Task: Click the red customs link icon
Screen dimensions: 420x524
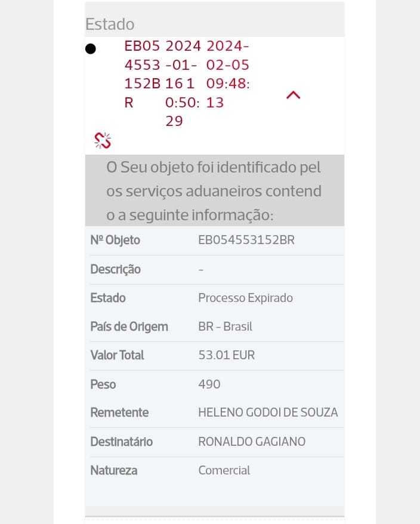Action: [103, 140]
